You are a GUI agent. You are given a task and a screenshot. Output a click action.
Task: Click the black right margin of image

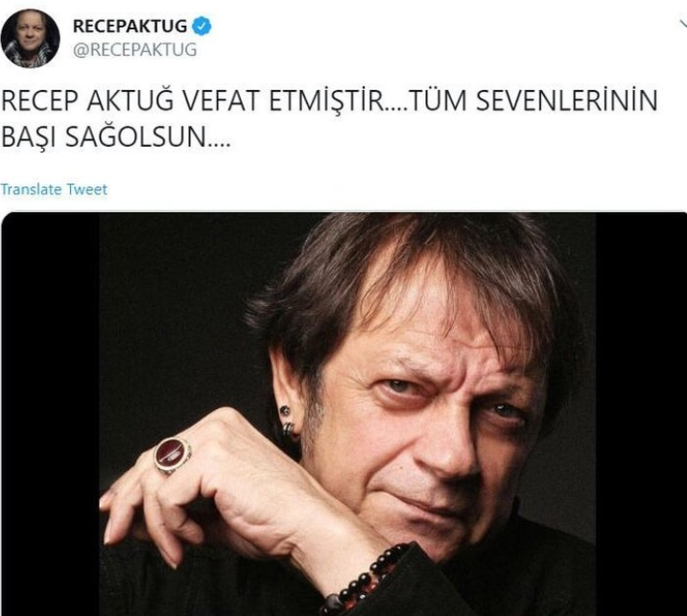pos(641,415)
